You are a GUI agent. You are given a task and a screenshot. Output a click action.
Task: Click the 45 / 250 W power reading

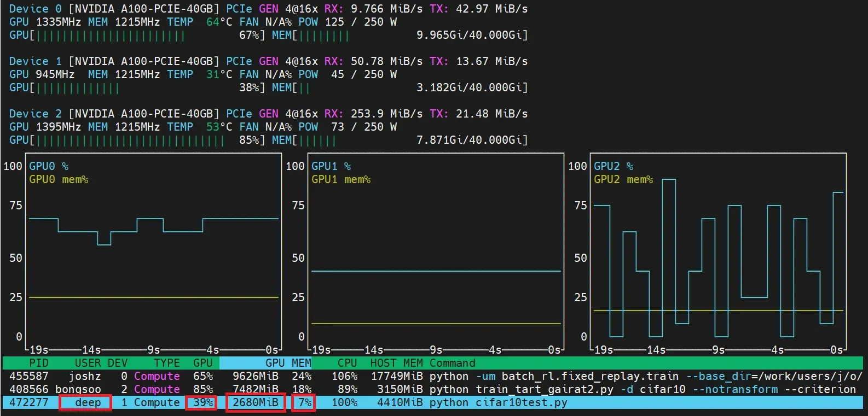(364, 74)
